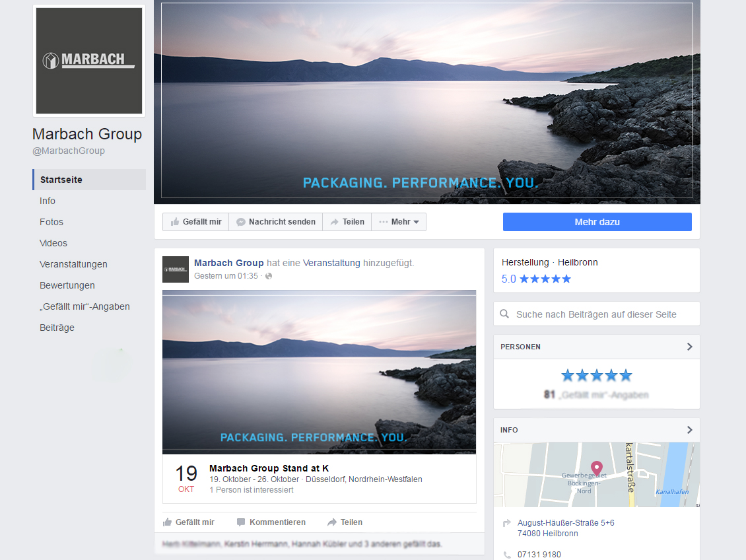Image resolution: width=746 pixels, height=560 pixels.
Task: Click the magnifier search icon
Action: click(504, 314)
